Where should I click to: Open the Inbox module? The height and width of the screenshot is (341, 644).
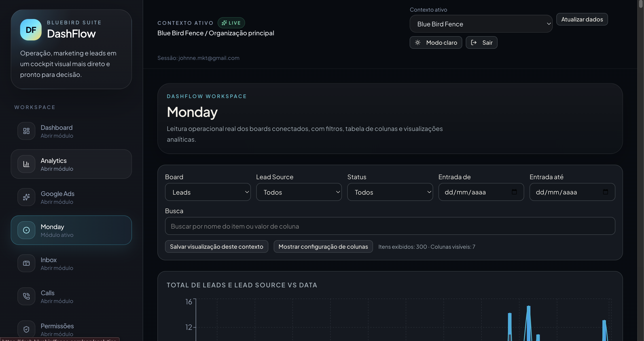pos(71,263)
